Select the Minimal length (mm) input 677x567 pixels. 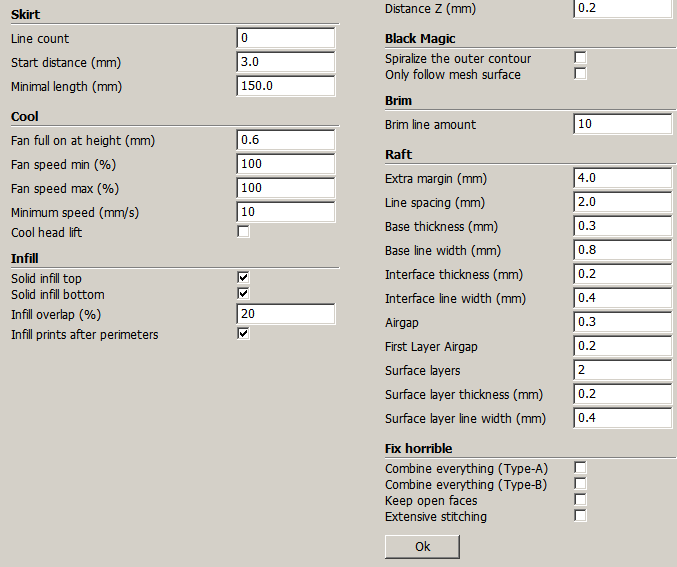[285, 86]
